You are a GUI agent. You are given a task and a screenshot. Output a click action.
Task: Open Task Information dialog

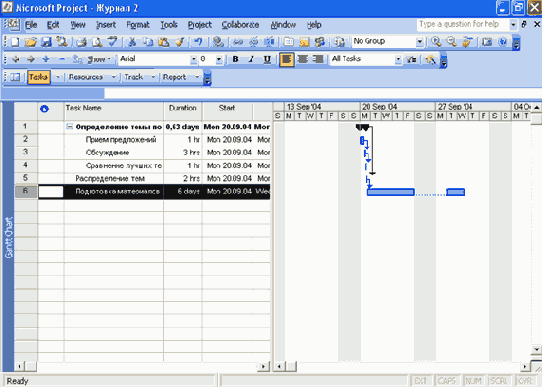(x=289, y=42)
